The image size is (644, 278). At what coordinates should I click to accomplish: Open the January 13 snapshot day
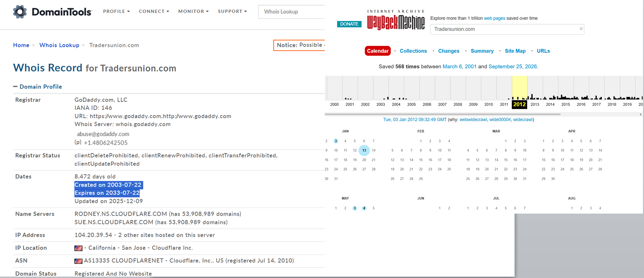(x=364, y=151)
